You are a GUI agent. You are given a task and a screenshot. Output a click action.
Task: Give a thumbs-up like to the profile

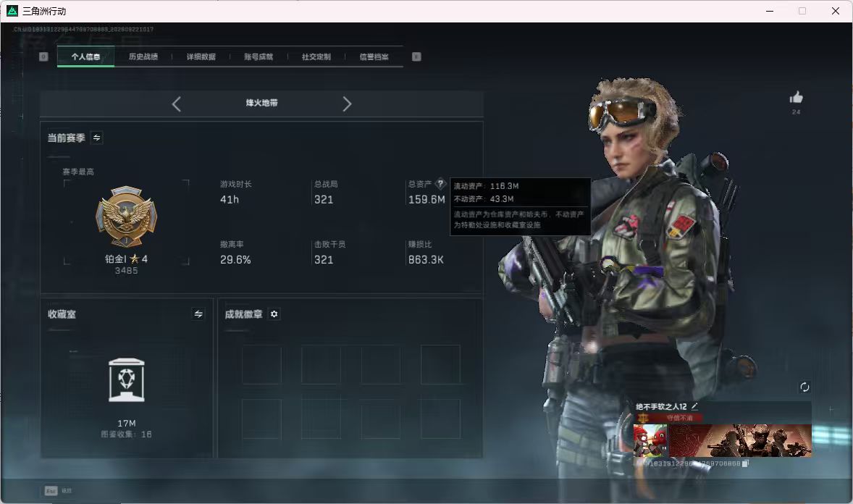coord(796,98)
